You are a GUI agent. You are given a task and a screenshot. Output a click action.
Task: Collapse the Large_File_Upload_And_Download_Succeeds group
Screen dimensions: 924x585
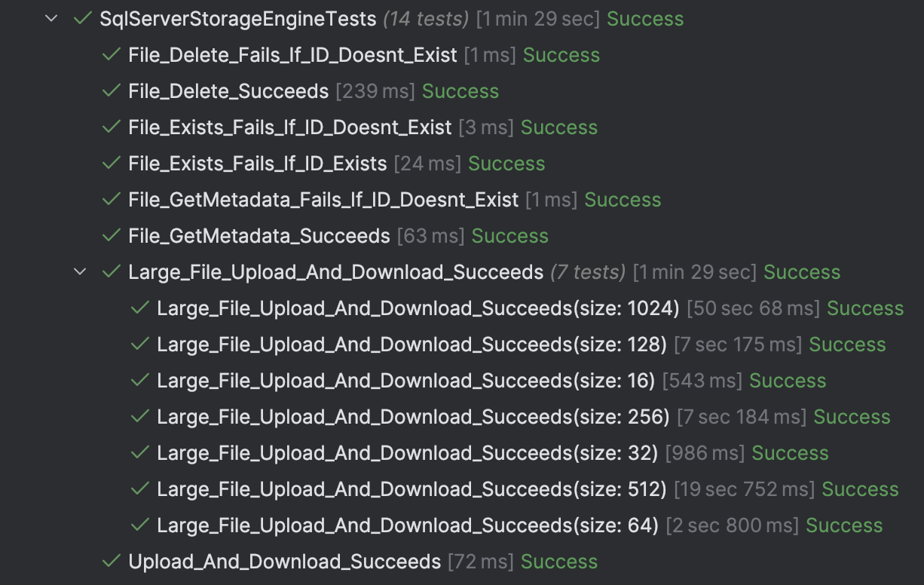(80, 271)
